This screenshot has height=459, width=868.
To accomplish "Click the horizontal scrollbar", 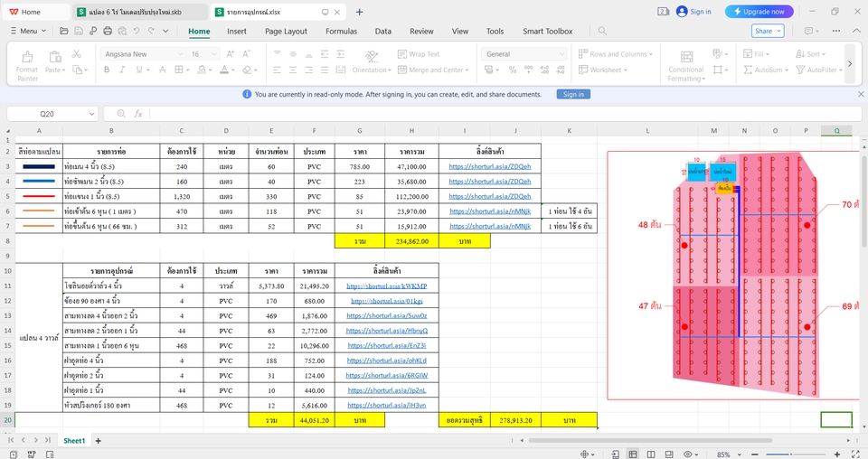I will point(650,441).
